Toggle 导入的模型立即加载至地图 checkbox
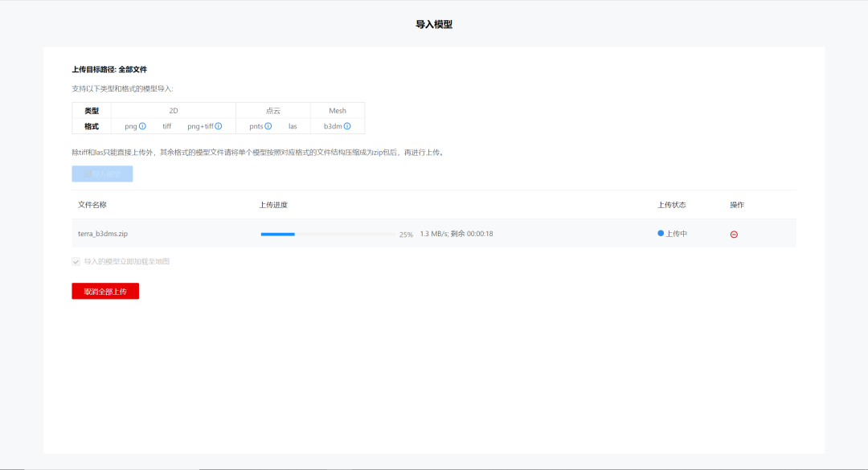The image size is (868, 470). [76, 261]
